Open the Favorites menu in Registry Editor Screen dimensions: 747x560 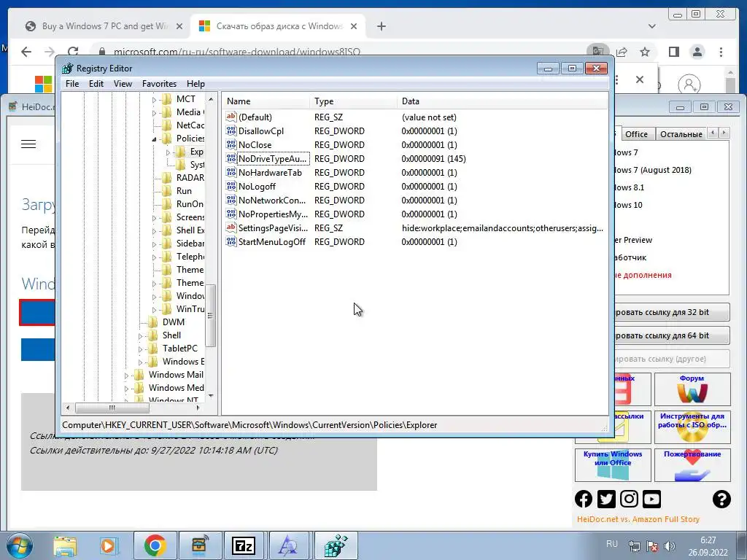159,84
